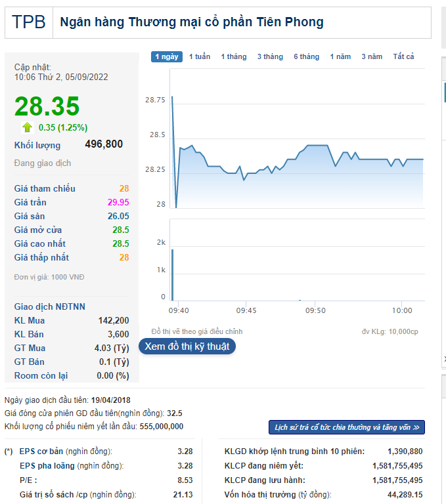
Task: Click the company name 'Ngân hàng Thương mại cổ phần Tiên Phong'
Action: coord(192,22)
